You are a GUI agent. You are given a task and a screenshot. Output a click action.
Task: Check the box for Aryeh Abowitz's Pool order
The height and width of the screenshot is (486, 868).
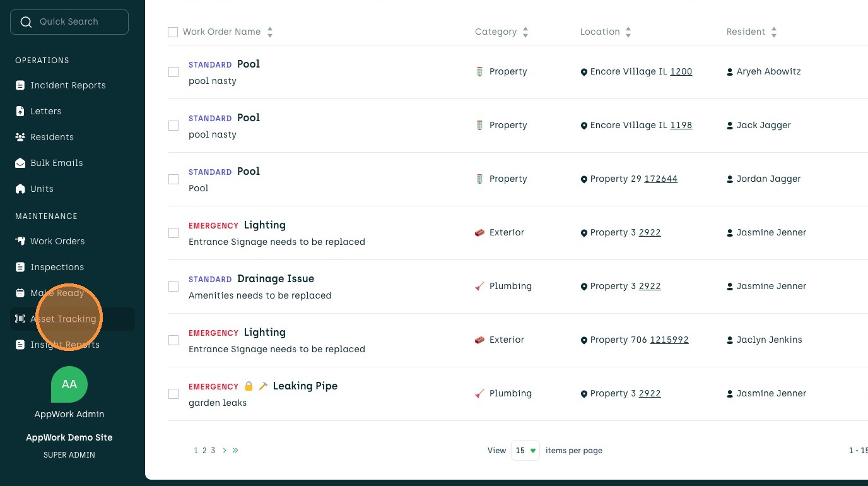tap(173, 72)
